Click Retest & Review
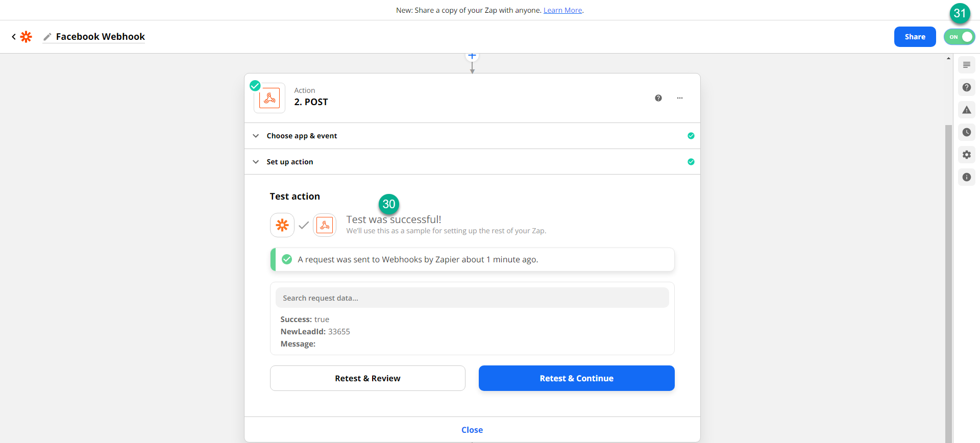The image size is (980, 443). pos(367,378)
